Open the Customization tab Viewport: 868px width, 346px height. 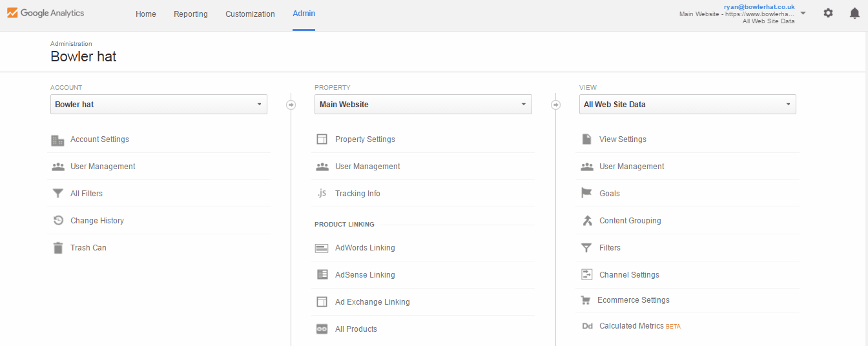click(x=250, y=14)
